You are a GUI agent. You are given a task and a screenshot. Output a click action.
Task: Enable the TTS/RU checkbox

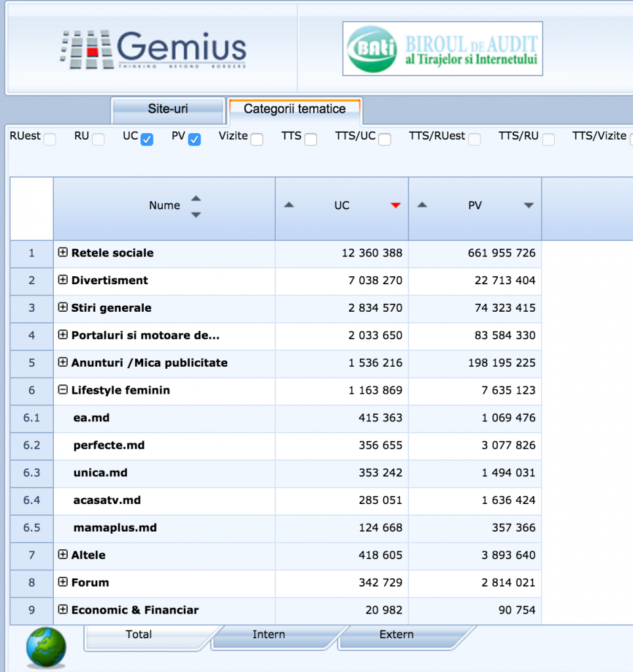548,139
